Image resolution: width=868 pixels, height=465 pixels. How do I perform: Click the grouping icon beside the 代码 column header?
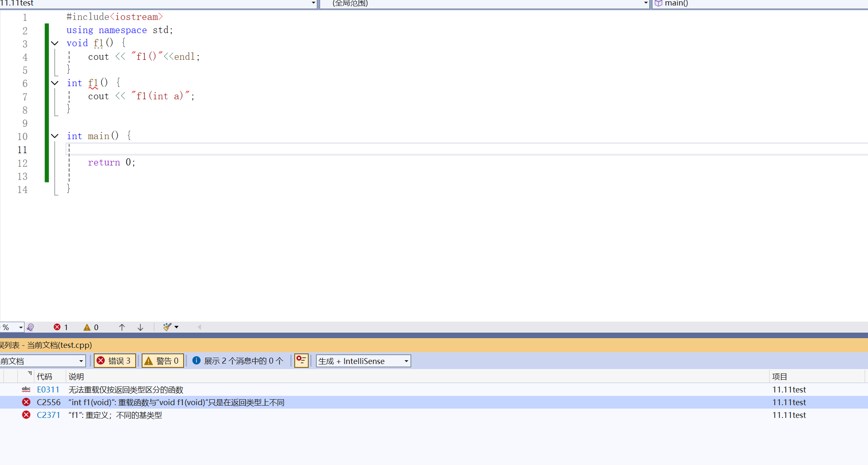tap(29, 374)
